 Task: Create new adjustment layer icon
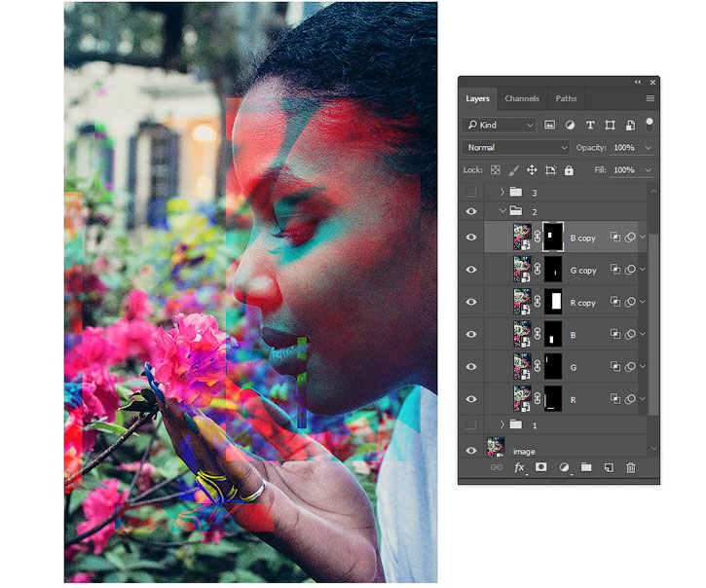point(564,467)
